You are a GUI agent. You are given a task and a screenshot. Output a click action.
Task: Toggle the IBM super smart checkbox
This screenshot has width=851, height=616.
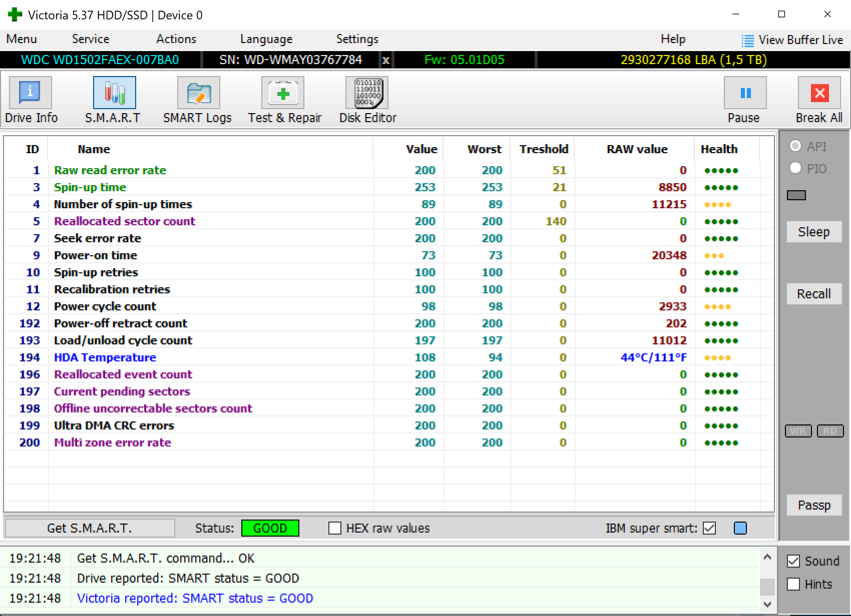point(710,528)
